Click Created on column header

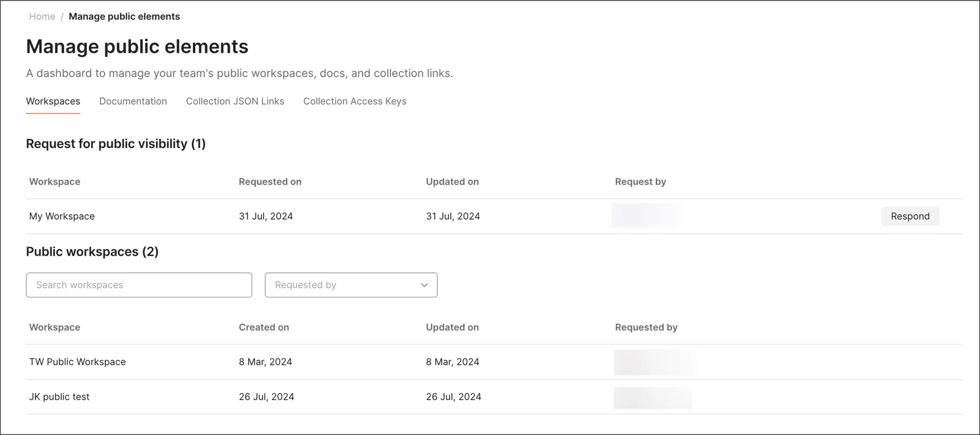point(264,327)
